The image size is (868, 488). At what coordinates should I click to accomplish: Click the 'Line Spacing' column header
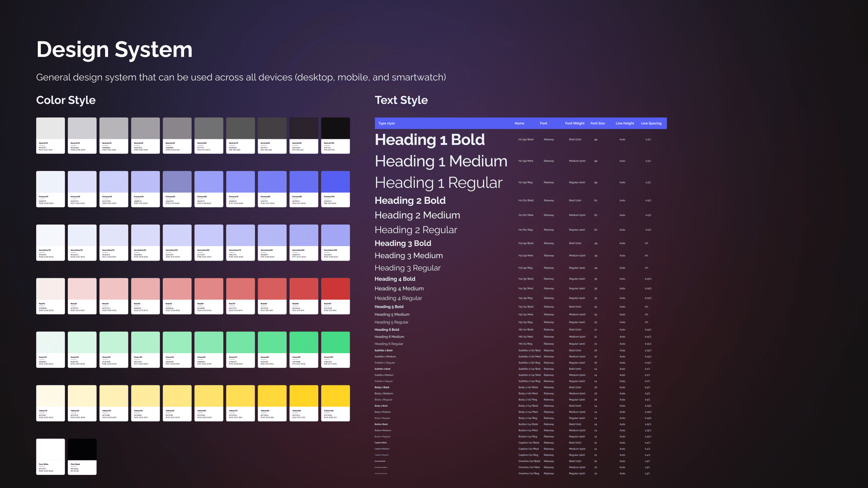[x=651, y=123]
